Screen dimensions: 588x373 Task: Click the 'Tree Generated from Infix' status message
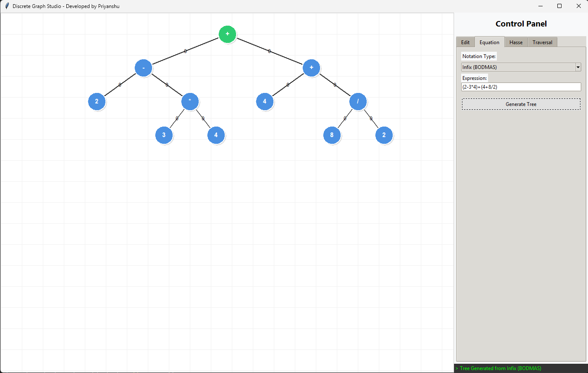coord(498,368)
